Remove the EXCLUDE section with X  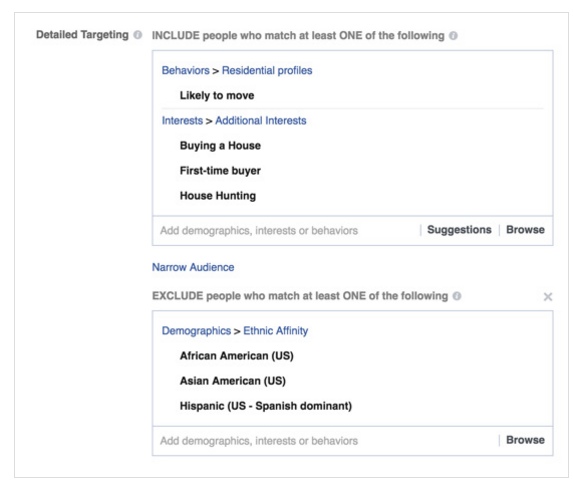coord(547,296)
